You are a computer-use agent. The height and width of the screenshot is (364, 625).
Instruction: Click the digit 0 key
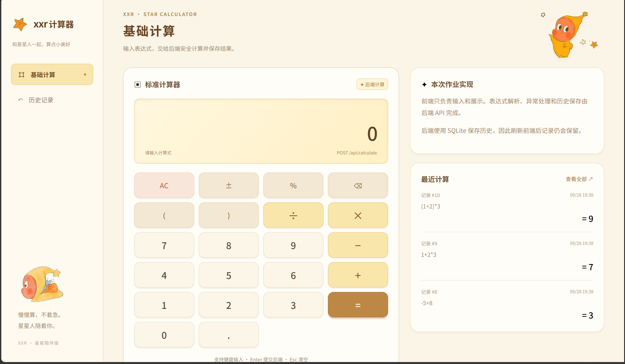coord(164,335)
